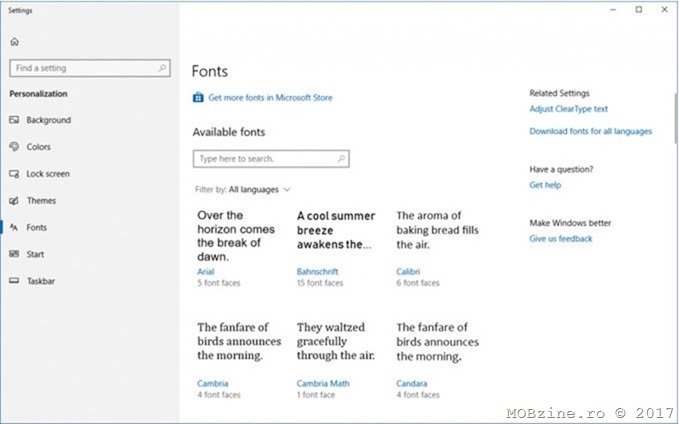Click the Type here to search font box

(271, 159)
